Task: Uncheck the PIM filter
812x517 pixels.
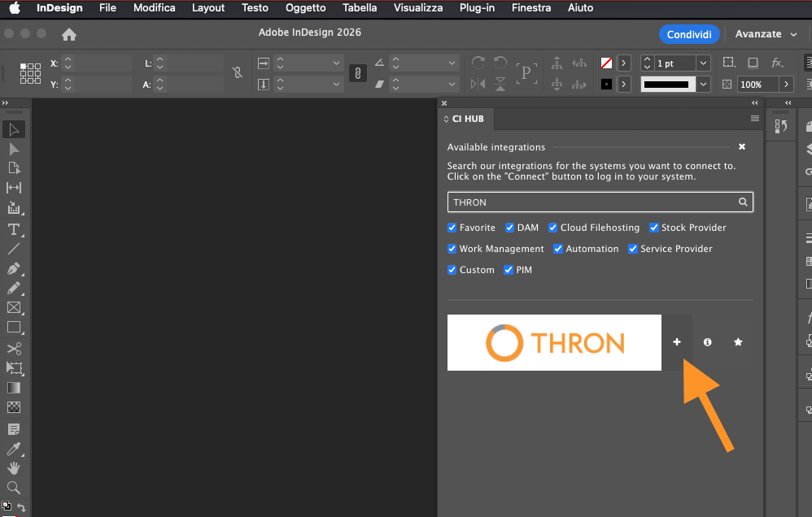Action: pos(509,270)
